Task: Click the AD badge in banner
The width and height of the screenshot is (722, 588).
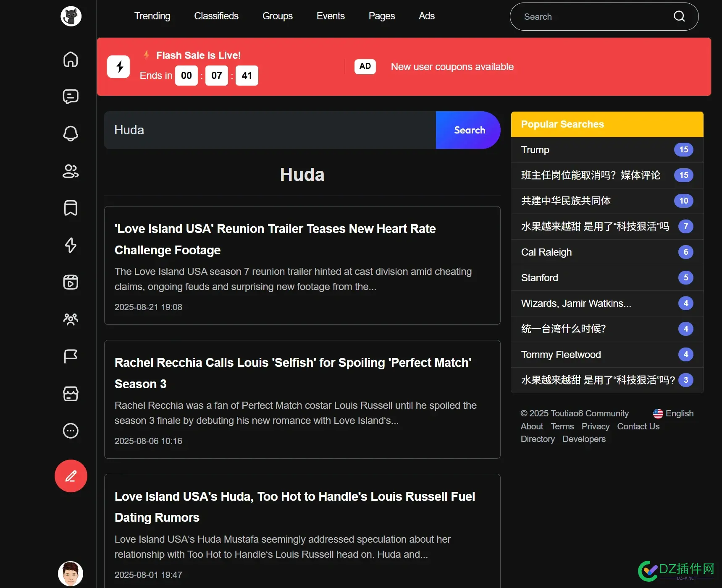Action: coord(365,66)
